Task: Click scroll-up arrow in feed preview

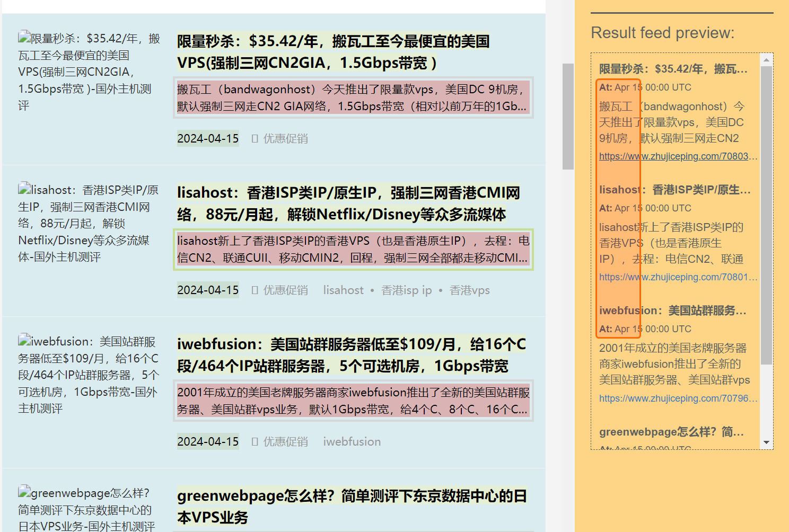Action: [766, 60]
